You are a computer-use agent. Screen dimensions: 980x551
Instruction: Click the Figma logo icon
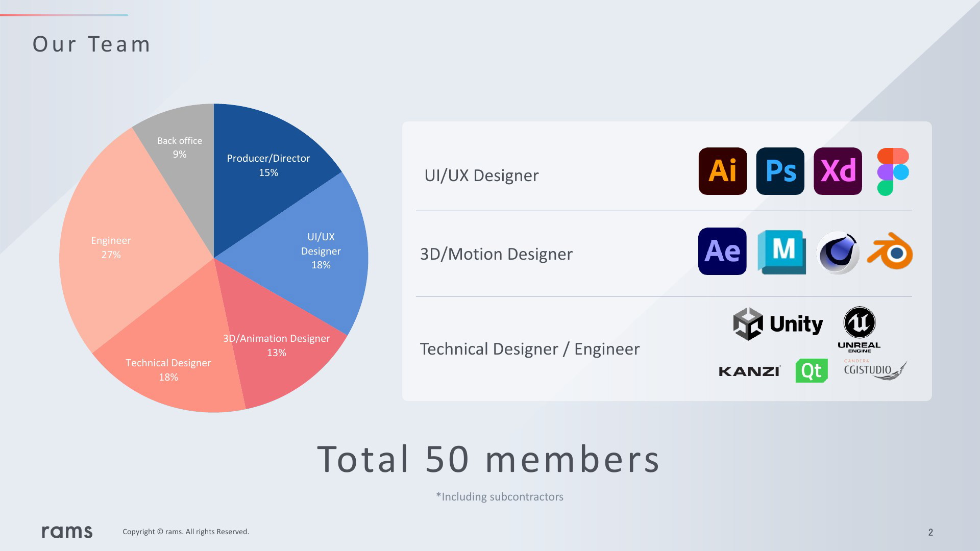[x=893, y=172]
